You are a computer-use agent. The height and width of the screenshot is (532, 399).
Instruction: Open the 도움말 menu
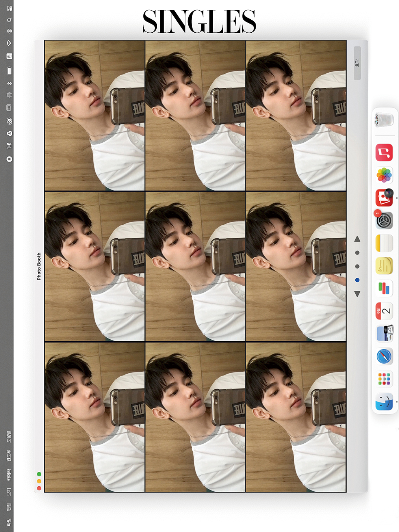9,437
